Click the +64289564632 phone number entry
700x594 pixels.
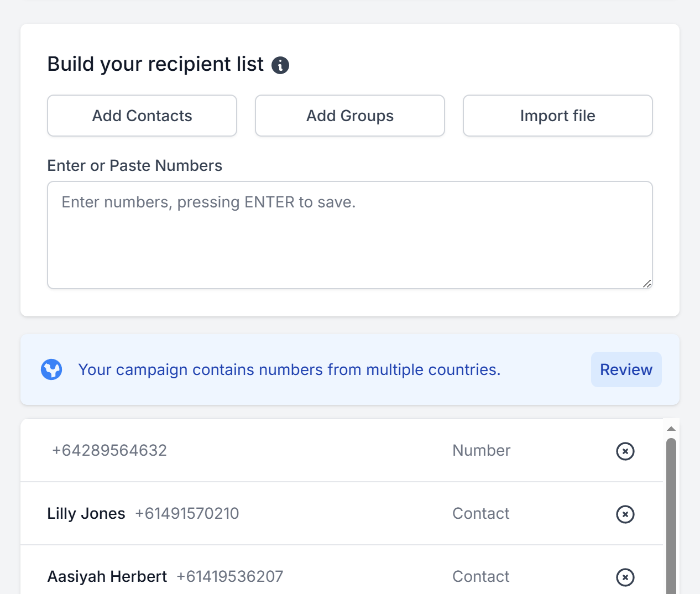pyautogui.click(x=109, y=451)
